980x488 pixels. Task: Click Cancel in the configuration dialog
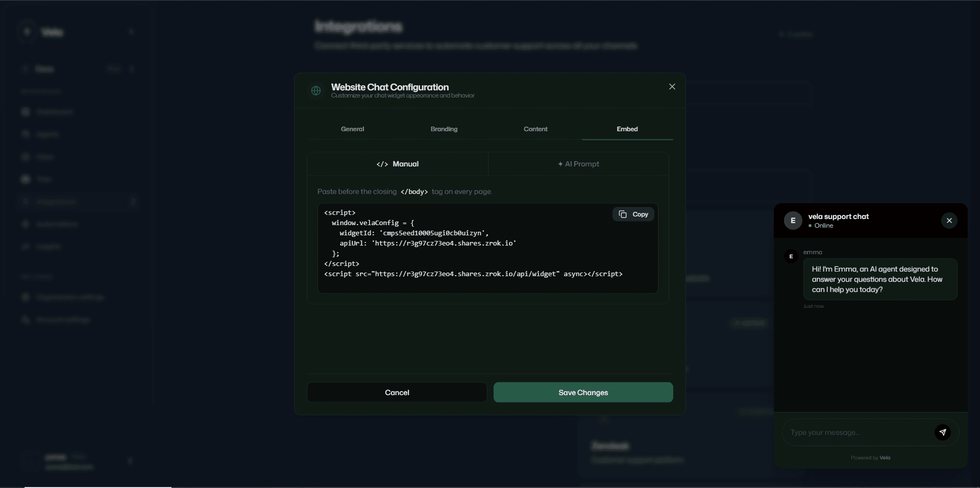click(397, 393)
